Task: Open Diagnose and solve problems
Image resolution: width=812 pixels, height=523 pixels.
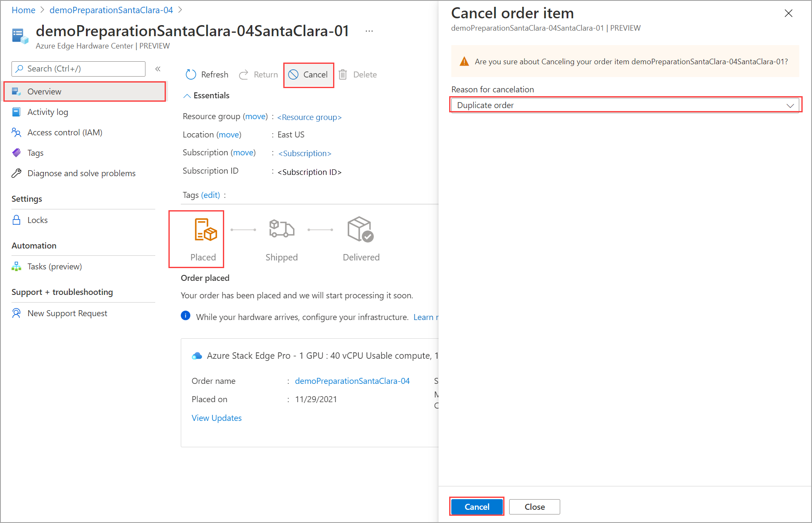Action: coord(81,173)
